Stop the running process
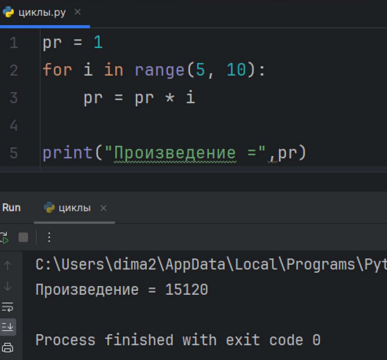The width and height of the screenshot is (387, 360). coord(23,237)
